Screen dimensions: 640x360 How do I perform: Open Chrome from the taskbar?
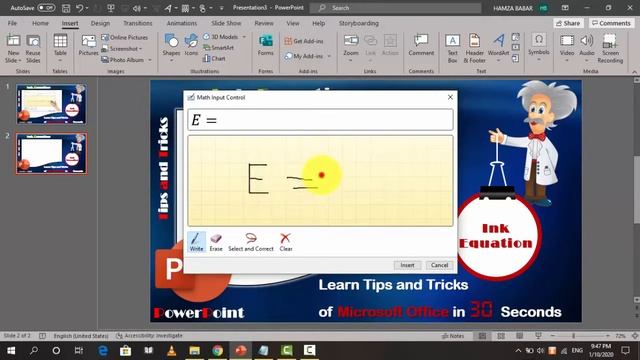218,351
